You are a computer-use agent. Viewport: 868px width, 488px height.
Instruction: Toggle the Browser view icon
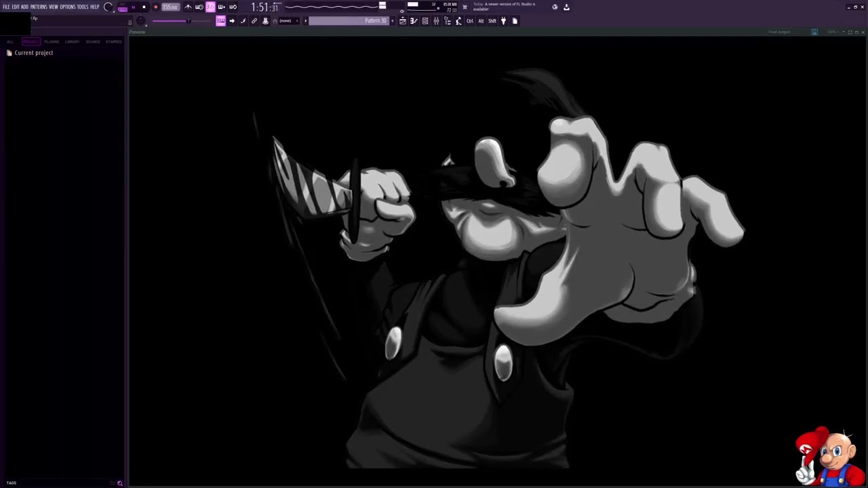(448, 21)
